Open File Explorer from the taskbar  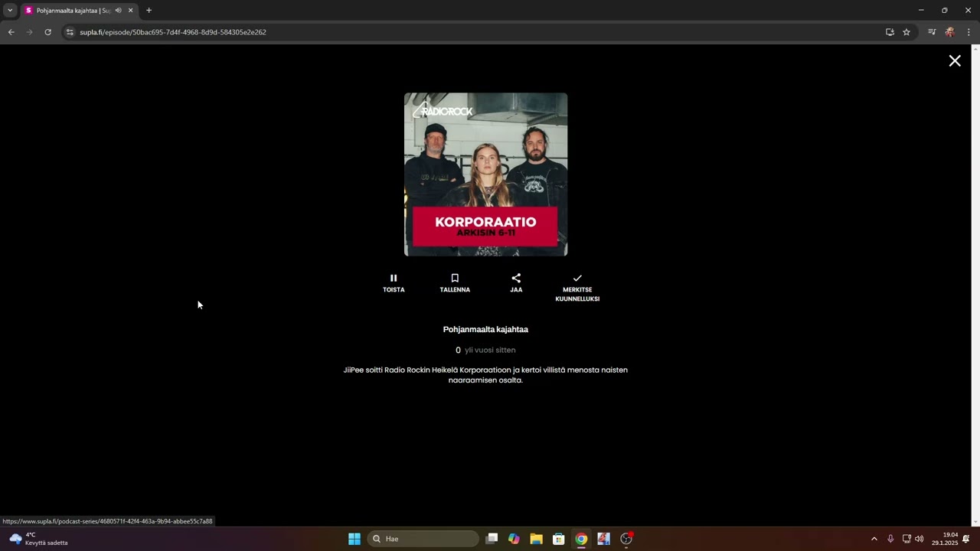tap(536, 539)
